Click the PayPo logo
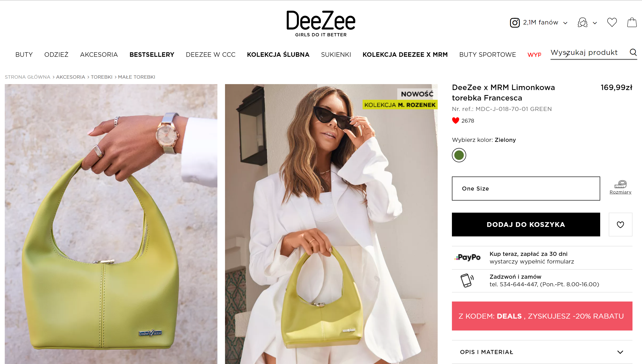The height and width of the screenshot is (364, 642). coord(467,257)
